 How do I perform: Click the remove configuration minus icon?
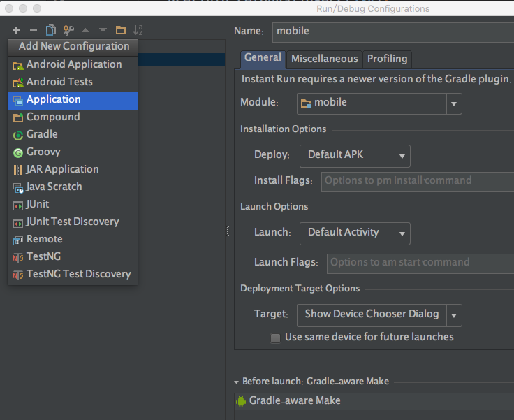(33, 30)
